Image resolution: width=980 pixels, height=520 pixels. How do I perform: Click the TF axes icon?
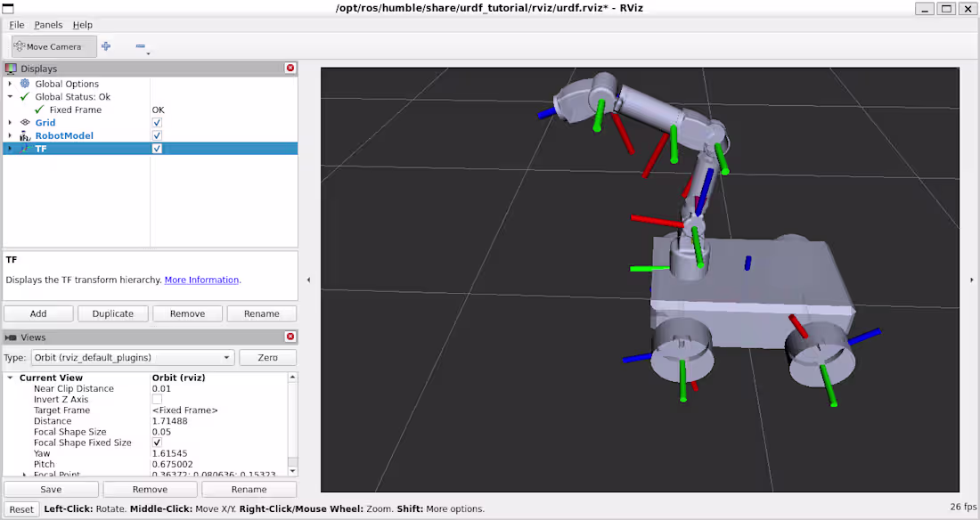25,148
